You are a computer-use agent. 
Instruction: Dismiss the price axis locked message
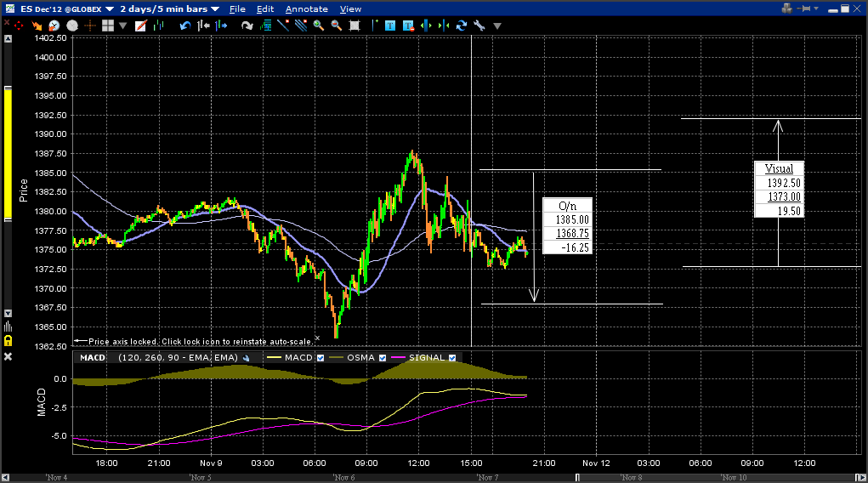coord(317,338)
